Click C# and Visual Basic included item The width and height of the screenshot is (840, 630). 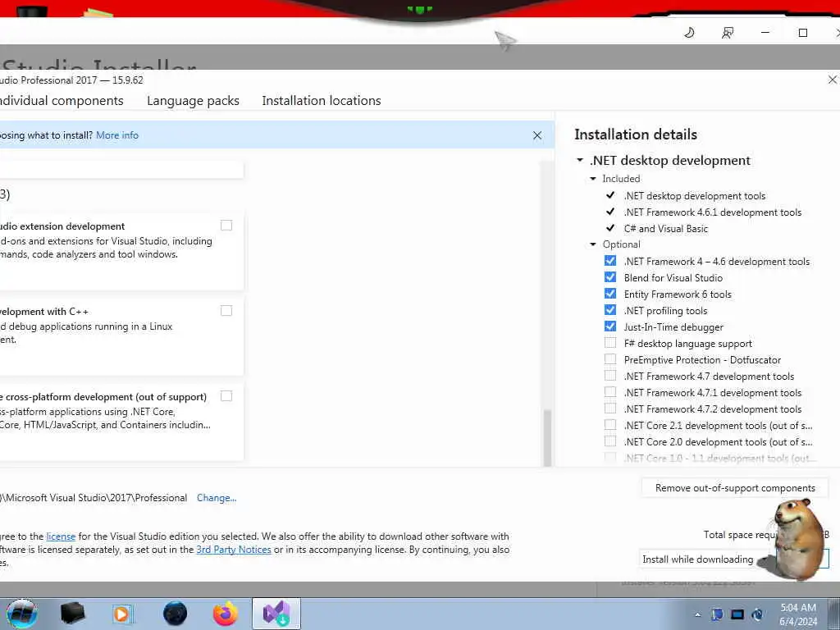666,229
